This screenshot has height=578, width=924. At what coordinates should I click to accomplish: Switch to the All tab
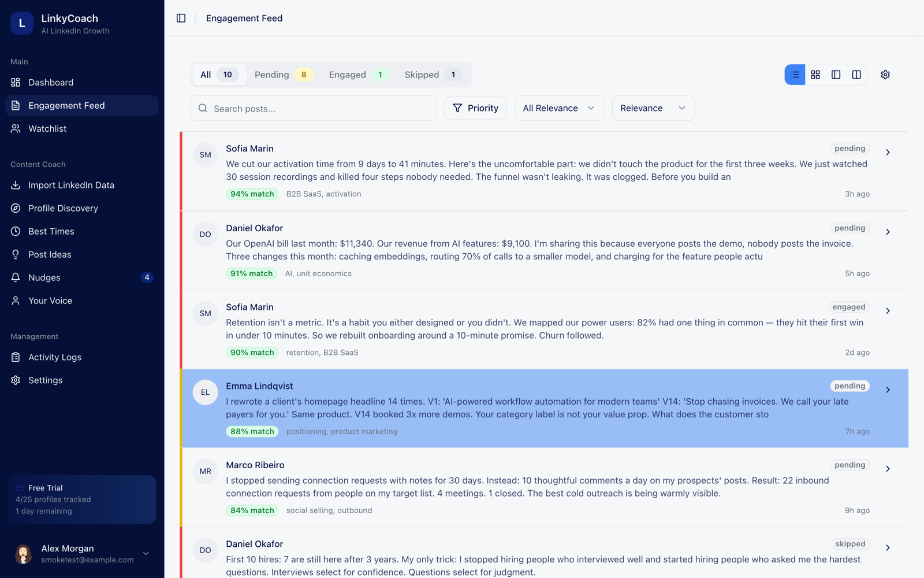[219, 75]
